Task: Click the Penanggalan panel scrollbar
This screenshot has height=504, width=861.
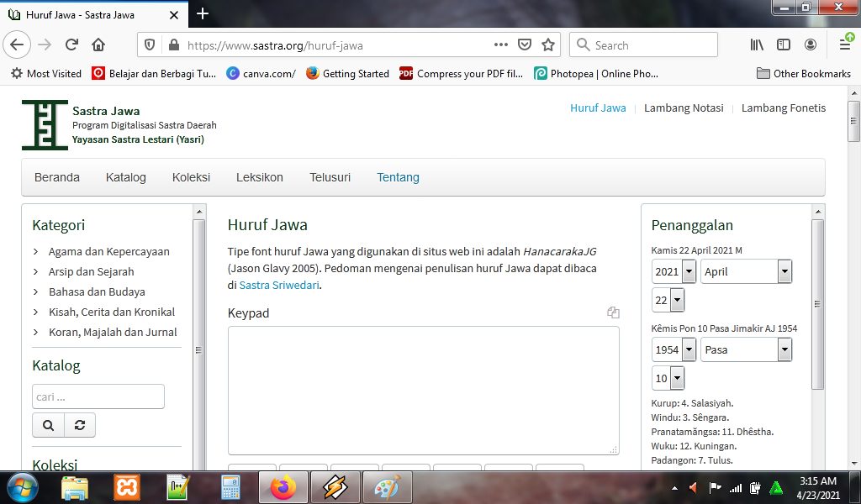Action: coord(817,304)
